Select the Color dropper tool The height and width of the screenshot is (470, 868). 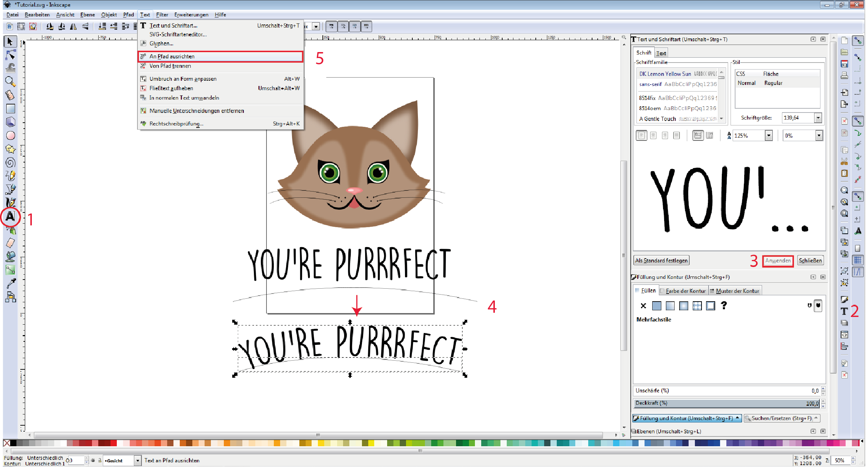pos(10,283)
